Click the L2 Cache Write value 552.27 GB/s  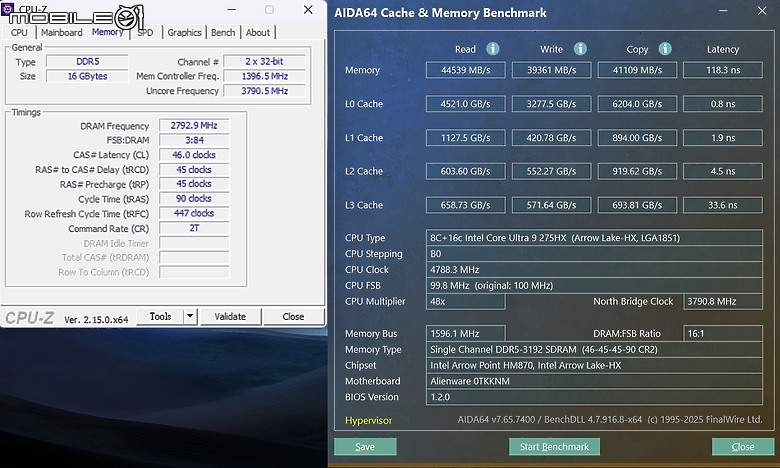pos(552,171)
